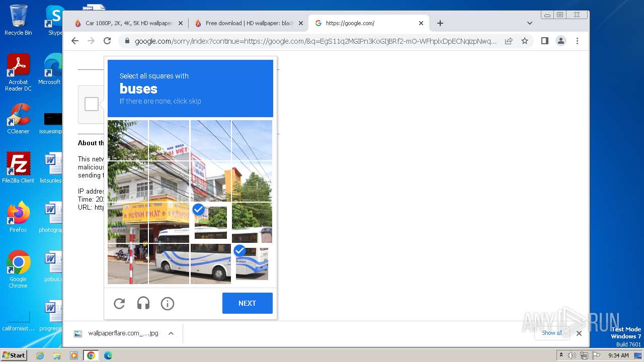Open listsunles Word document

[52, 168]
